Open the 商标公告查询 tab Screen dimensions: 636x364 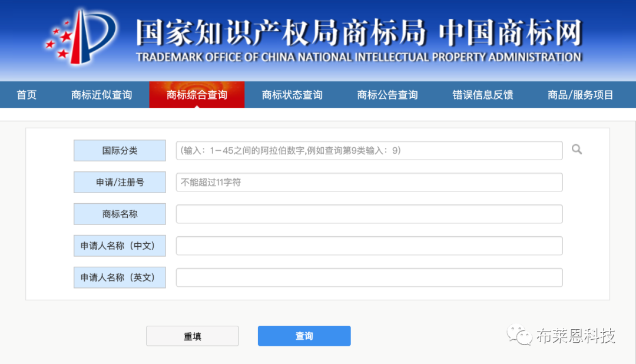[387, 95]
